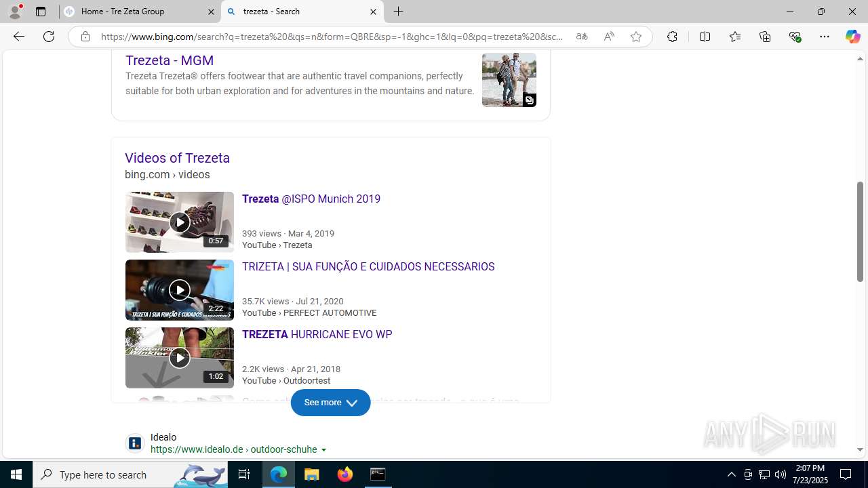Open the tab actions menu icon
This screenshot has width=868, height=488.
point(41,12)
